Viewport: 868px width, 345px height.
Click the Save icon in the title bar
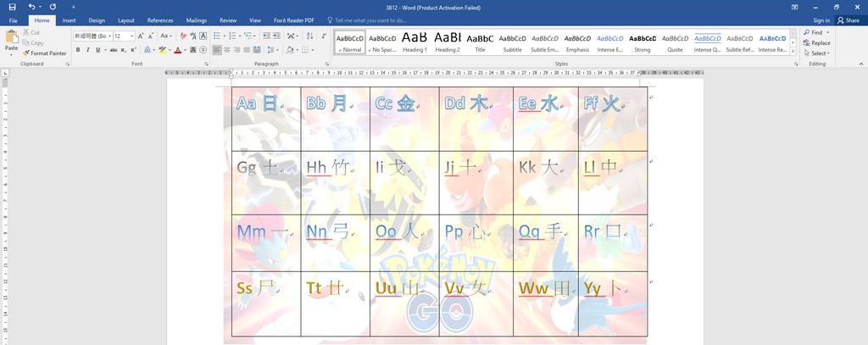point(12,7)
